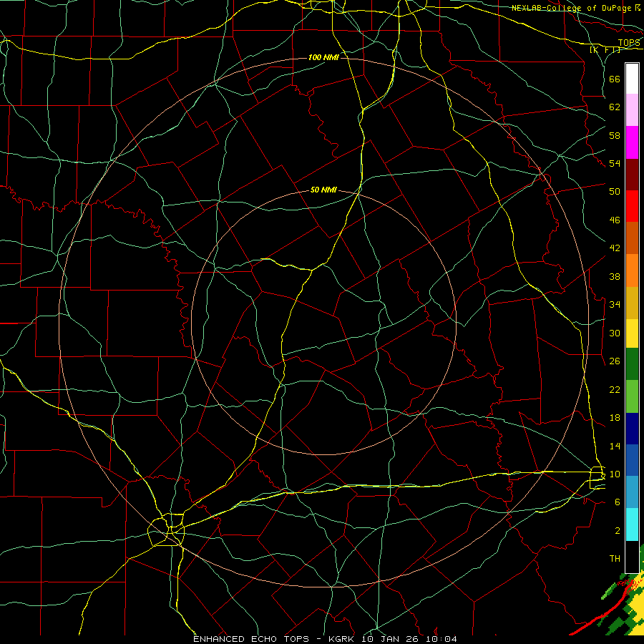
Task: Click the 100 NMI range ring label
Action: (x=323, y=57)
